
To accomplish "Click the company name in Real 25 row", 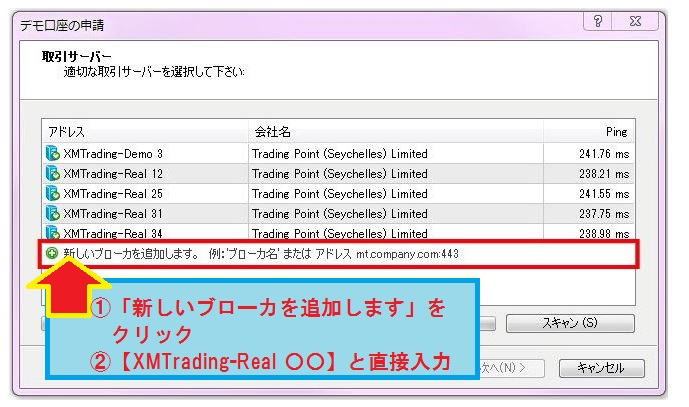I will click(x=340, y=194).
